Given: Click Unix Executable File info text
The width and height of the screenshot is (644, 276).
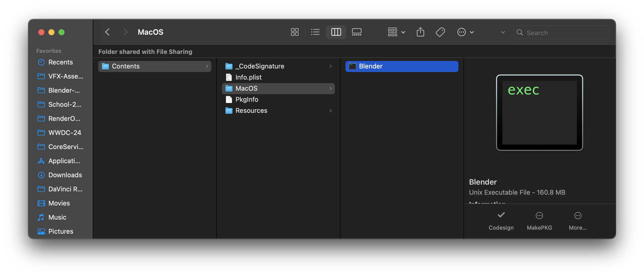Looking at the screenshot, I should pos(517,192).
